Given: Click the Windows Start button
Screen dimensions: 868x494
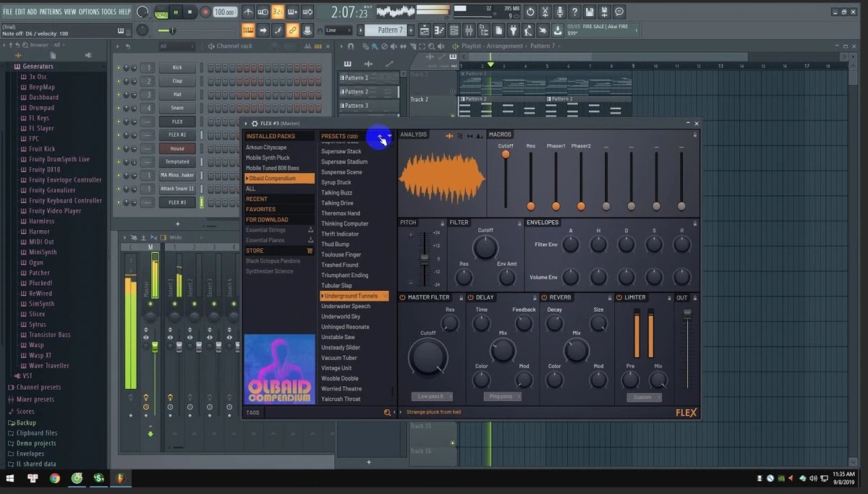Looking at the screenshot, I should 11,478.
